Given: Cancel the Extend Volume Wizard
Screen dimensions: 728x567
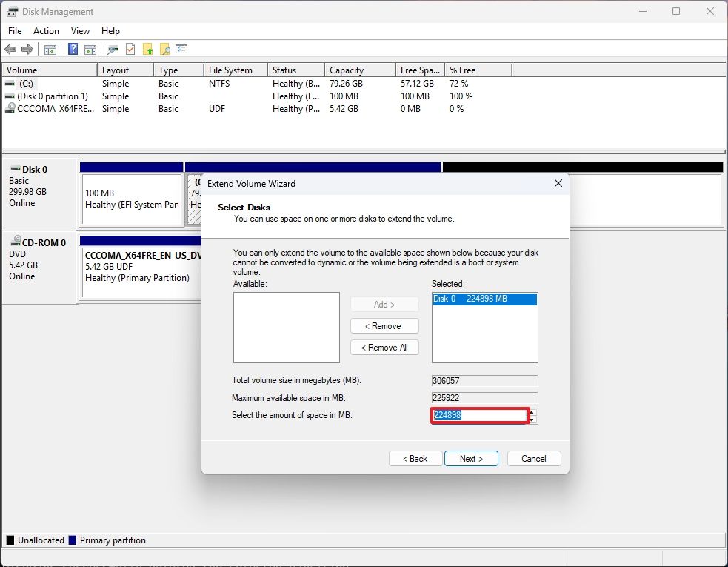Looking at the screenshot, I should [x=533, y=459].
